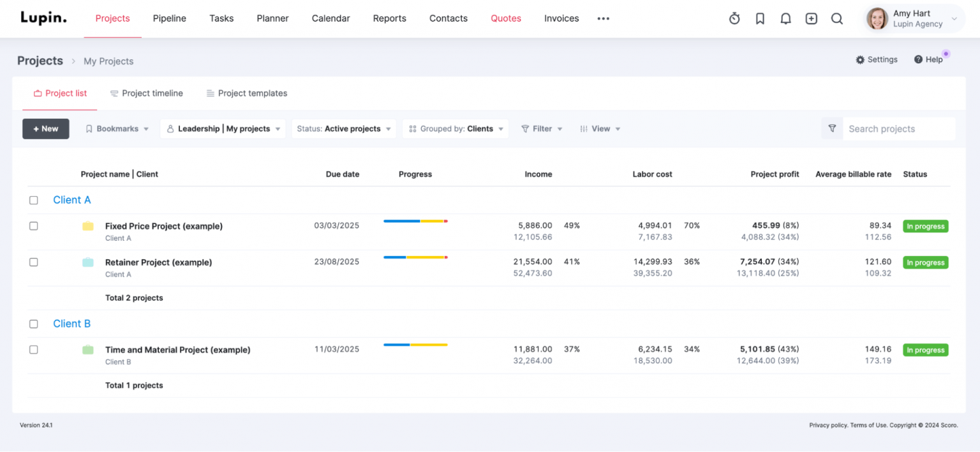Viewport: 980px width, 452px height.
Task: Click the three-dots overflow menu in navigation
Action: click(x=603, y=19)
